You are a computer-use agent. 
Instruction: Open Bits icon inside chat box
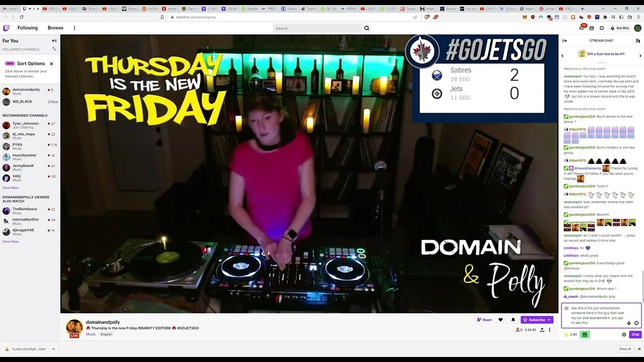628,323
